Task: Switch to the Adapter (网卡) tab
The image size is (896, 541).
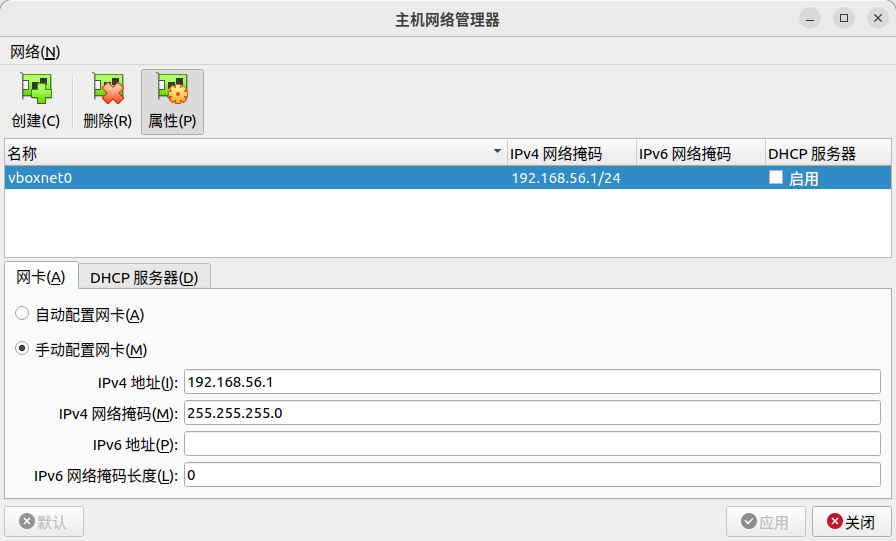Action: (x=41, y=277)
